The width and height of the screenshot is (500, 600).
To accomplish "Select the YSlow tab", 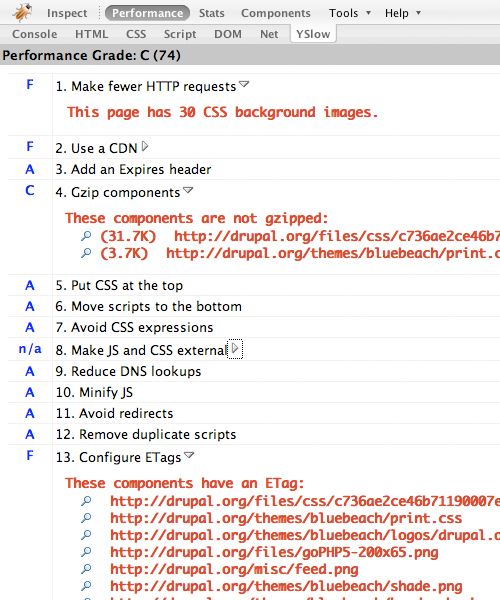I will click(313, 34).
